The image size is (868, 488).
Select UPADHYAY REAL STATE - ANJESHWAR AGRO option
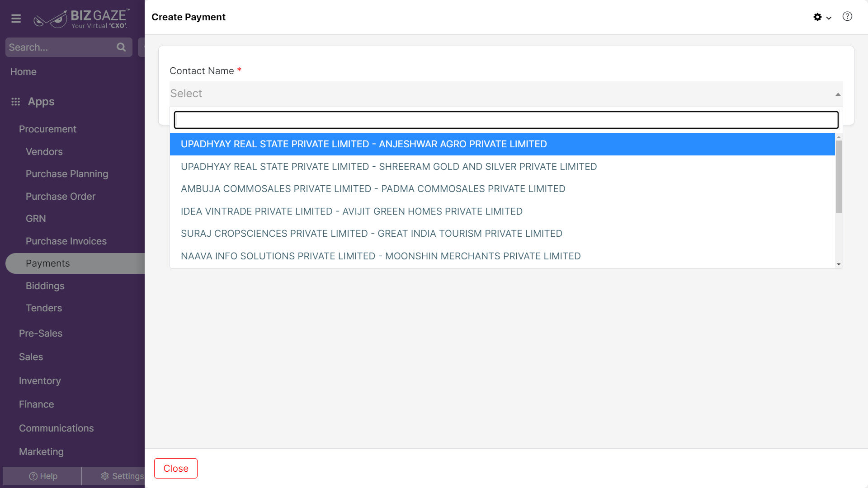point(502,144)
